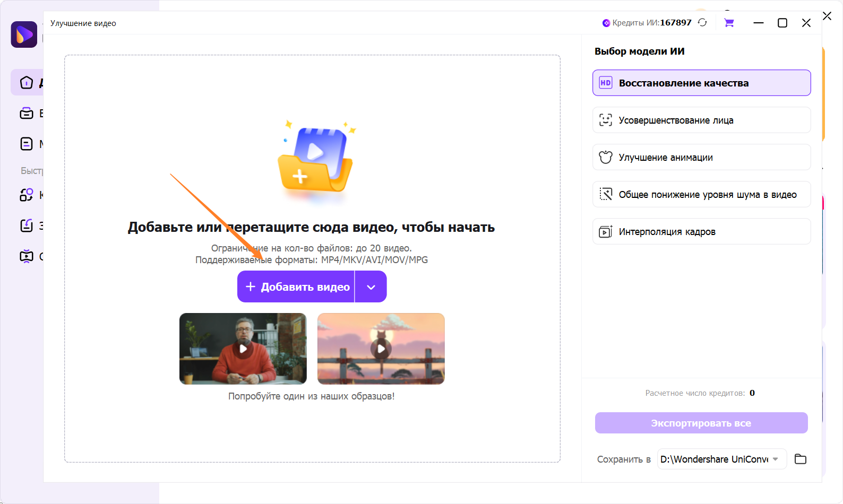
Task: Select the Усовершенствование лица model option
Action: pos(701,120)
